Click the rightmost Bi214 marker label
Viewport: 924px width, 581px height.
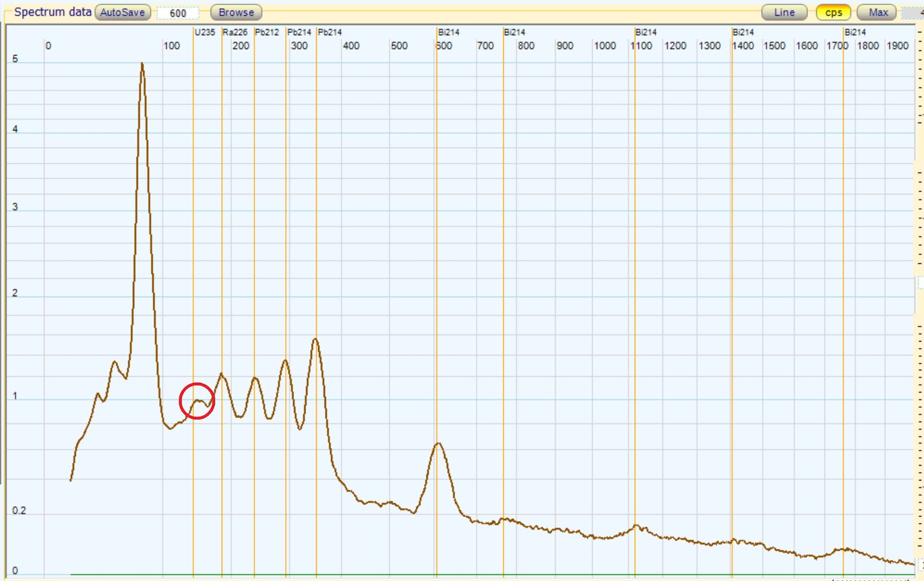[855, 32]
